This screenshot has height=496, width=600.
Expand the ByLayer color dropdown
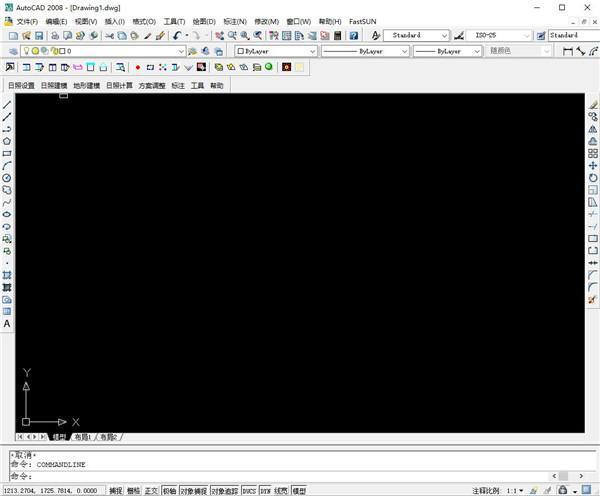point(276,51)
